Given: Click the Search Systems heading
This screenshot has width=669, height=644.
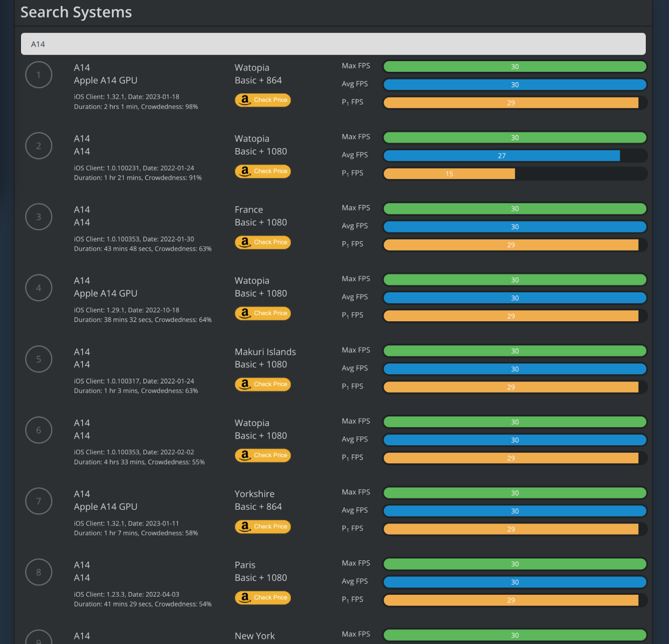Looking at the screenshot, I should (x=76, y=12).
